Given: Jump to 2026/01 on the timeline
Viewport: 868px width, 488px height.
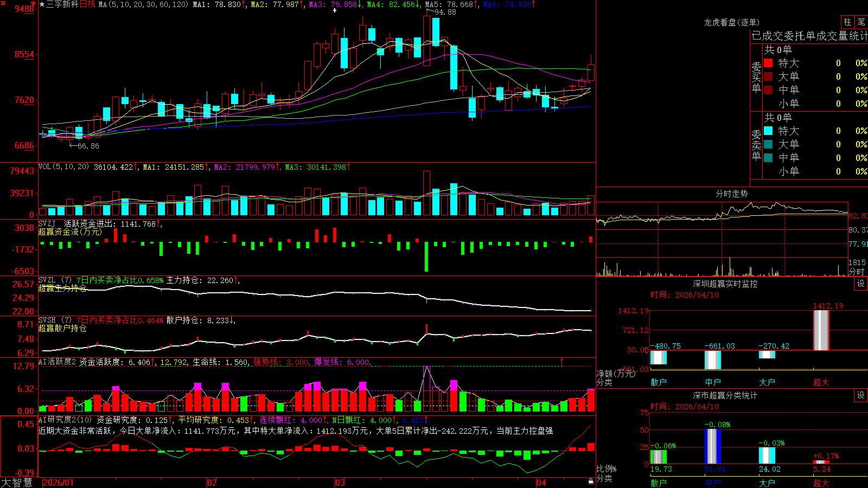Looking at the screenshot, I should (x=58, y=483).
